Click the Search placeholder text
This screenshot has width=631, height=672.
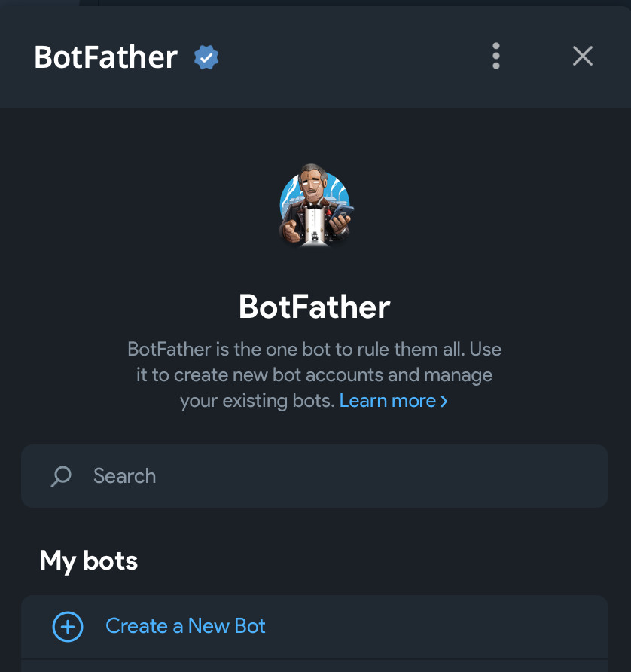click(x=124, y=476)
